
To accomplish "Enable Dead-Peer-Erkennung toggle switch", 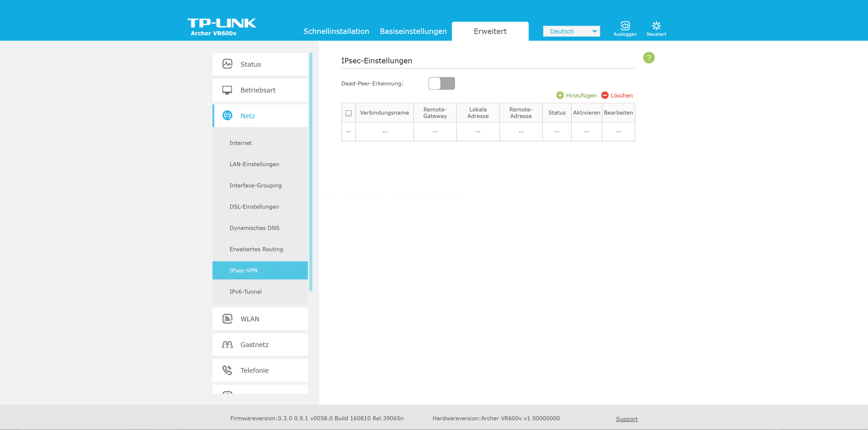I will (442, 84).
